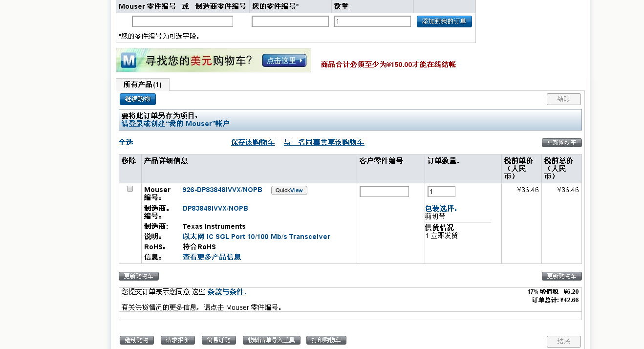Click 查看更多产品信息 link
Viewport: 644px width, 349px height.
212,257
